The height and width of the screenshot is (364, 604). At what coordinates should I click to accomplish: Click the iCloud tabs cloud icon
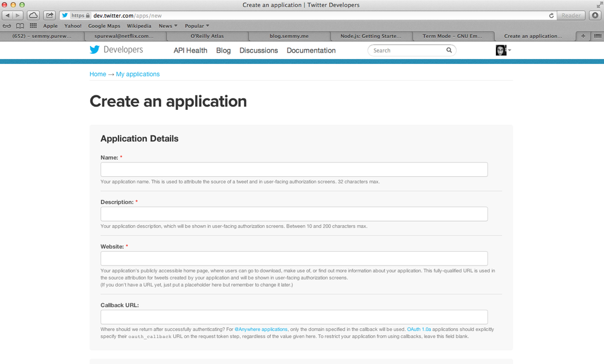[33, 15]
